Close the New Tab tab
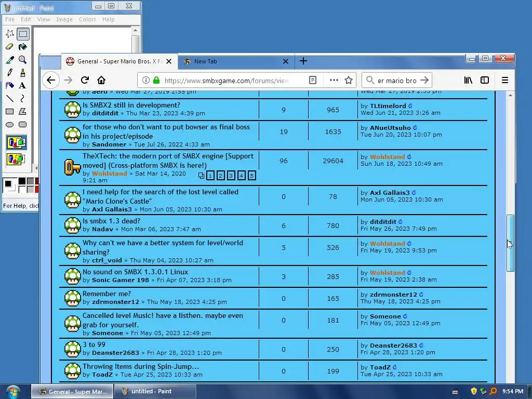Viewport: 532px width, 399px height. [x=286, y=61]
